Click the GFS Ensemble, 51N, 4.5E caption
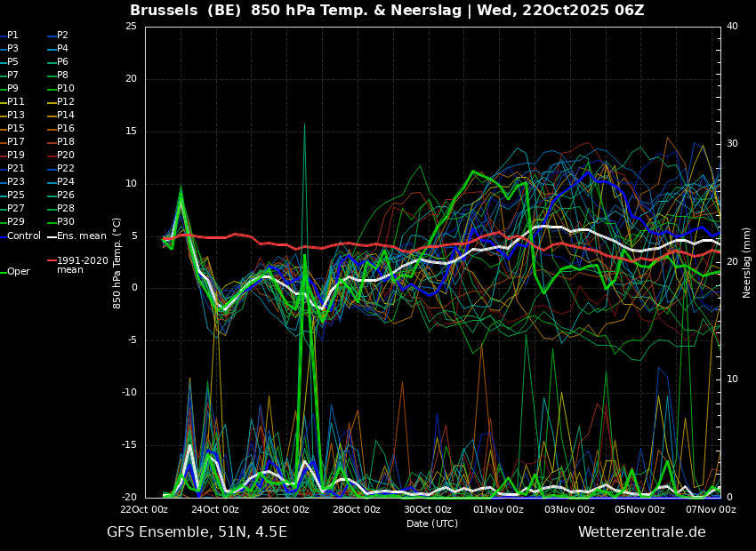This screenshot has height=551, width=756. coord(197,532)
